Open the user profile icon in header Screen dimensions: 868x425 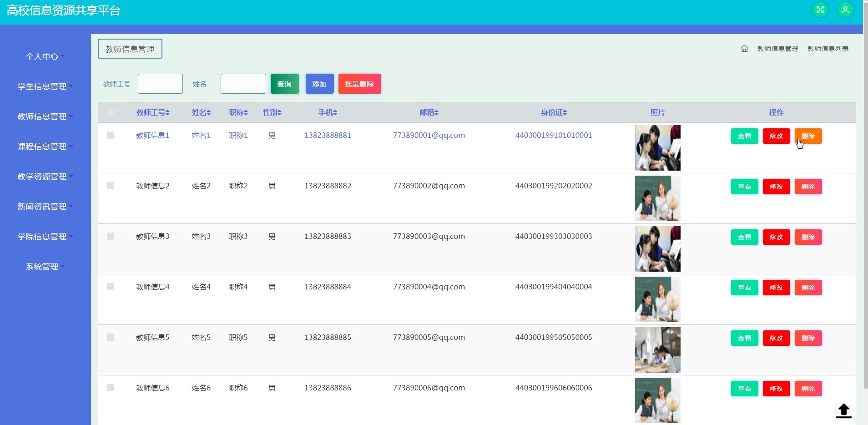845,10
